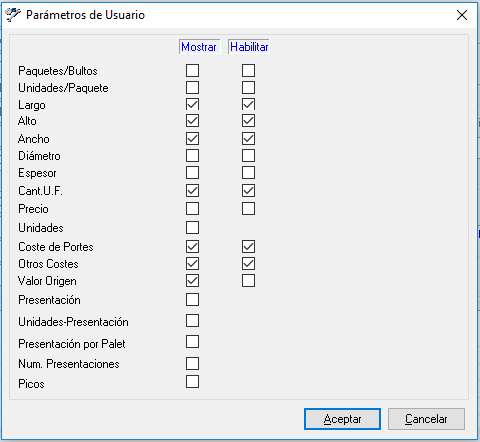
Task: Show the Presentación field
Action: [193, 300]
